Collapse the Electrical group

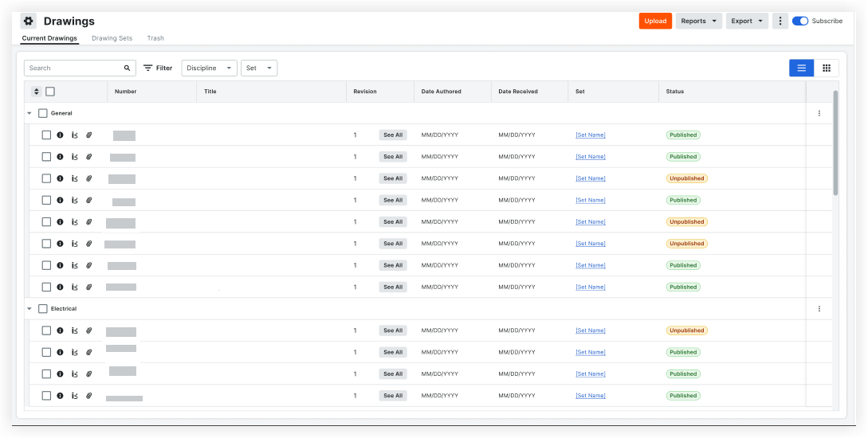coord(29,309)
